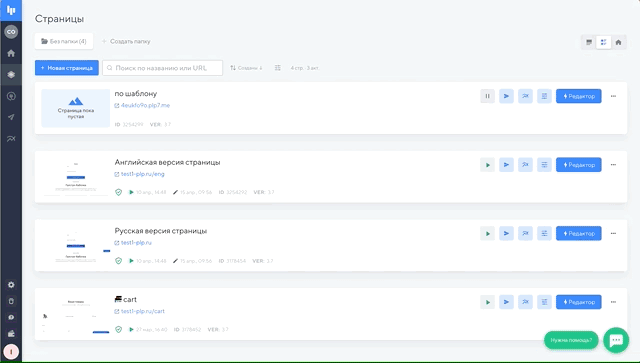Click the 'Новая страница' button
This screenshot has height=363, width=640.
[x=67, y=68]
